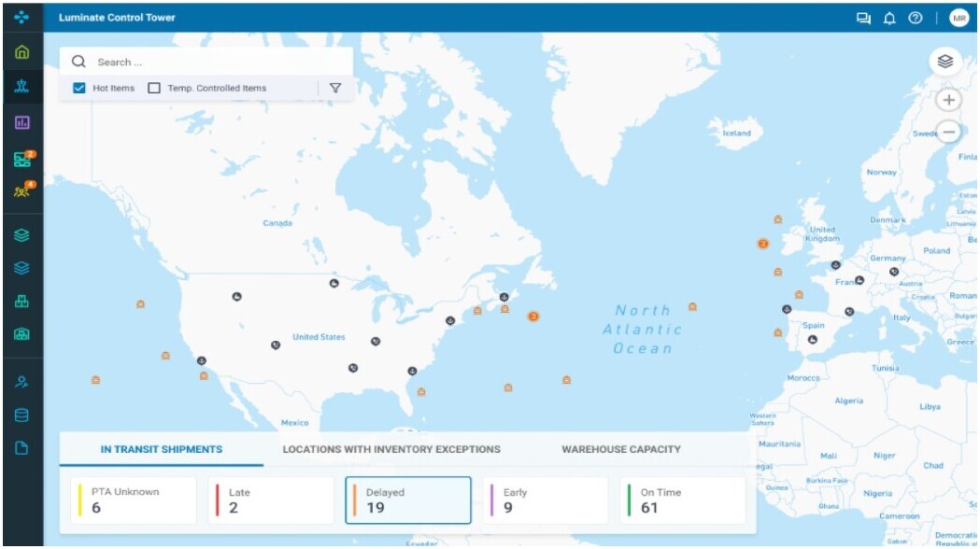Select the Delayed 19 shipments card
This screenshot has height=549, width=980.
coord(408,500)
